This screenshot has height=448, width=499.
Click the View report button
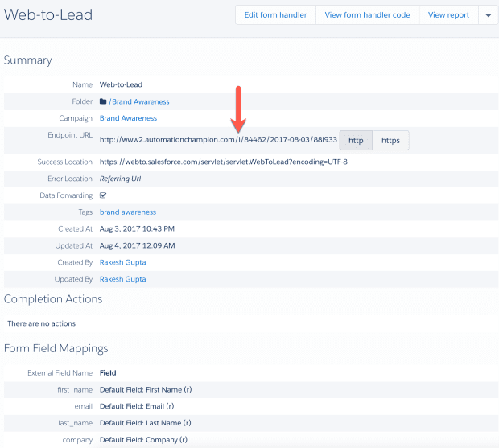click(448, 15)
